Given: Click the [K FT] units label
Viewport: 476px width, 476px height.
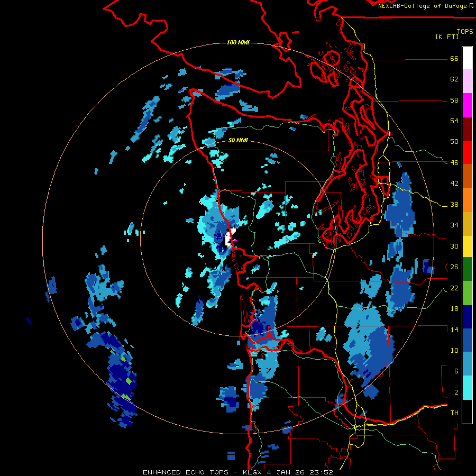Looking at the screenshot, I should pyautogui.click(x=447, y=36).
